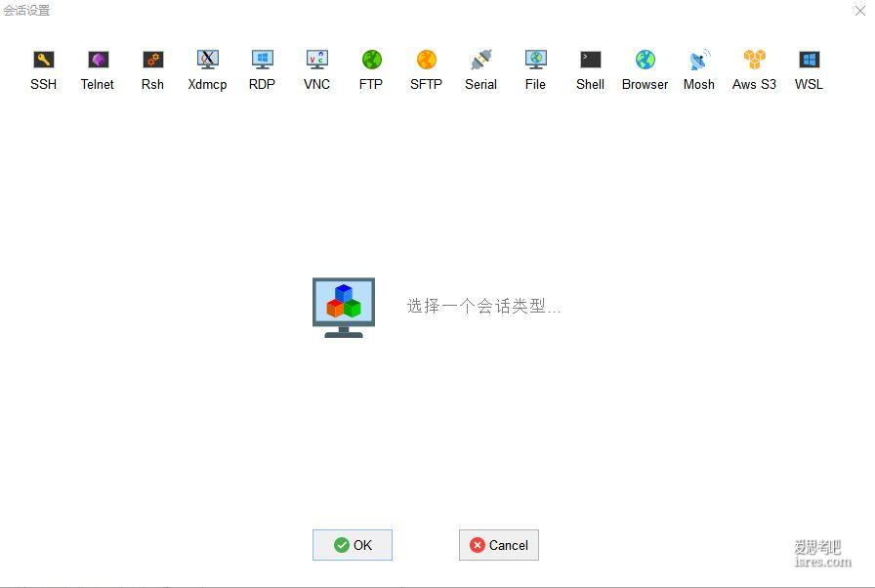
Task: Choose the Telnet session icon
Action: coord(99,60)
